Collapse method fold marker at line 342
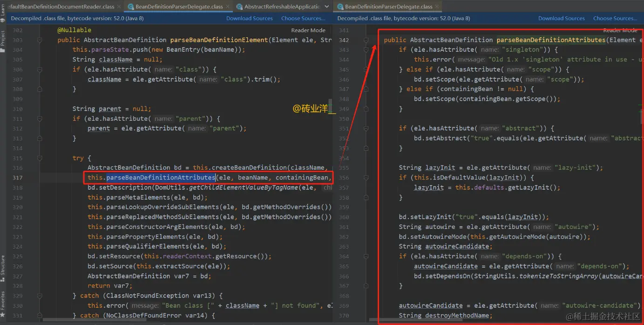644x325 pixels. pyautogui.click(x=366, y=40)
